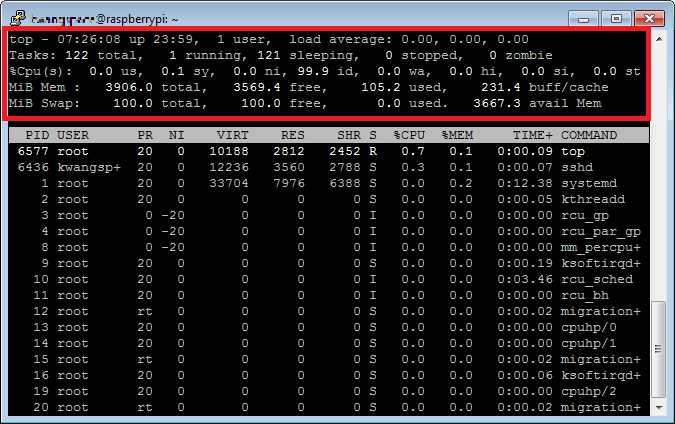Image resolution: width=675 pixels, height=424 pixels.
Task: Click the '105.2 used' memory value
Action: click(405, 87)
